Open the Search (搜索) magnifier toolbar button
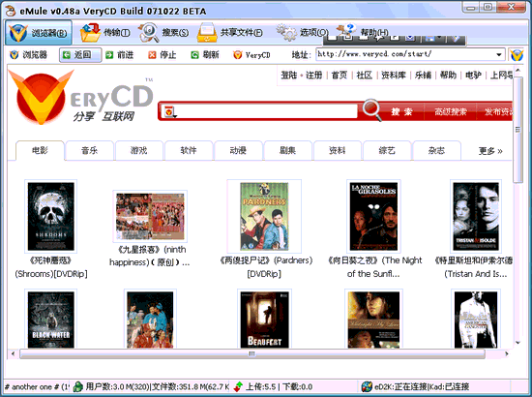This screenshot has height=397, width=532. click(x=163, y=33)
